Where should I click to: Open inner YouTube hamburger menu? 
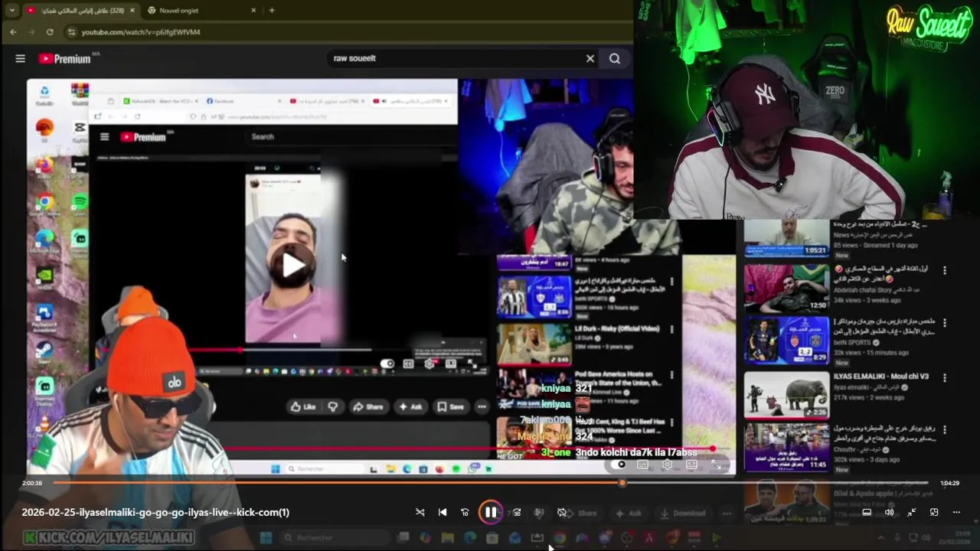(105, 137)
